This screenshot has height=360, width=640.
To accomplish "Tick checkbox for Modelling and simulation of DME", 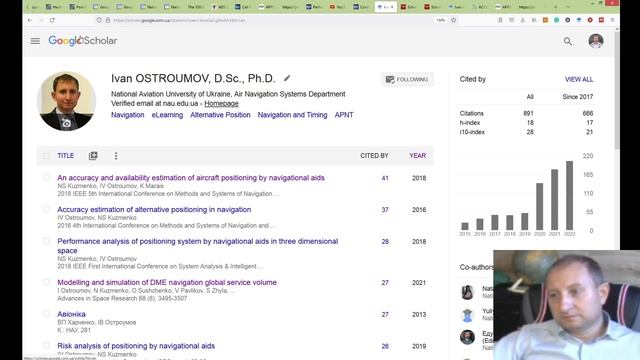I will (x=46, y=282).
